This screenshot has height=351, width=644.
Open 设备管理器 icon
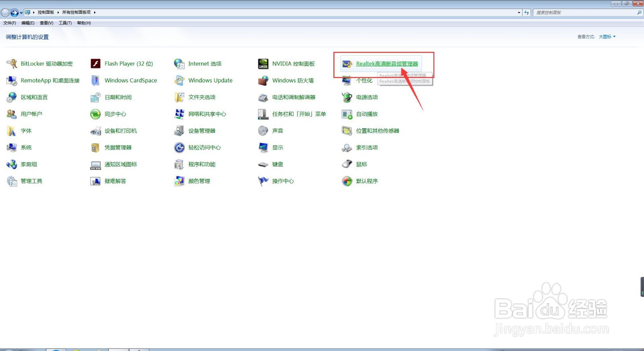click(x=179, y=131)
